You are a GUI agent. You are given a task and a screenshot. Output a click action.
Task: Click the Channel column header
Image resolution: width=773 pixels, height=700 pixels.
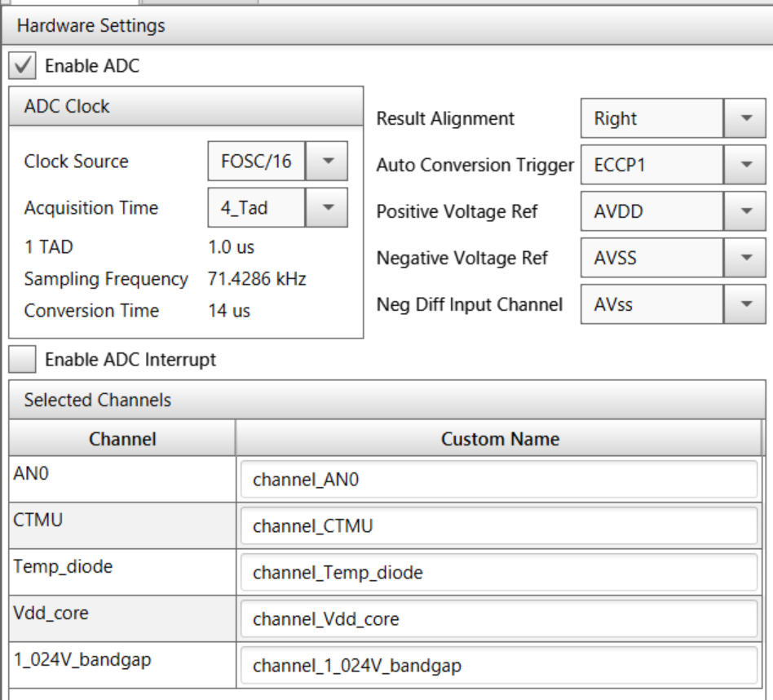click(122, 439)
